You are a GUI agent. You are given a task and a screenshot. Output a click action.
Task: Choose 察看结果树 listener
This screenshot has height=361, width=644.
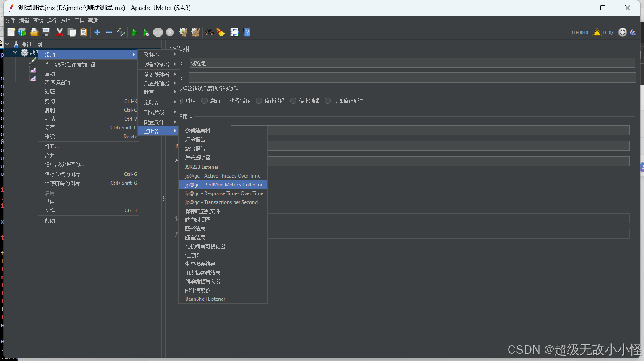click(x=223, y=131)
